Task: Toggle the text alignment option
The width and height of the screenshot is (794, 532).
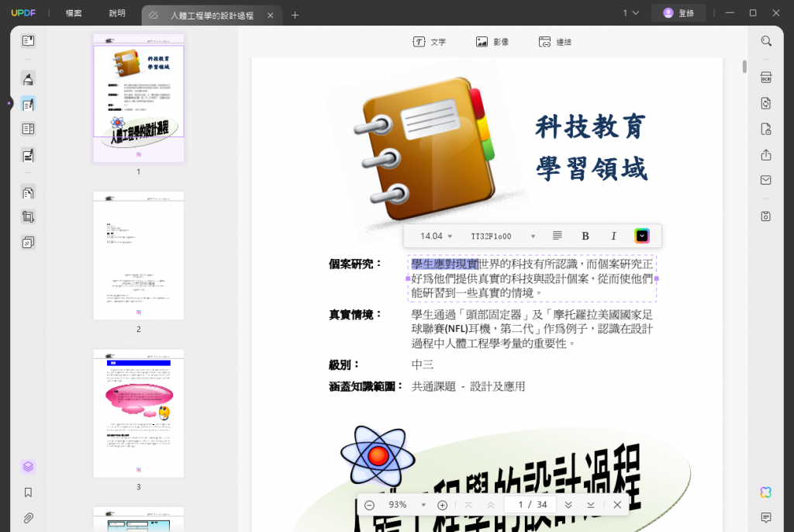Action: pyautogui.click(x=558, y=235)
